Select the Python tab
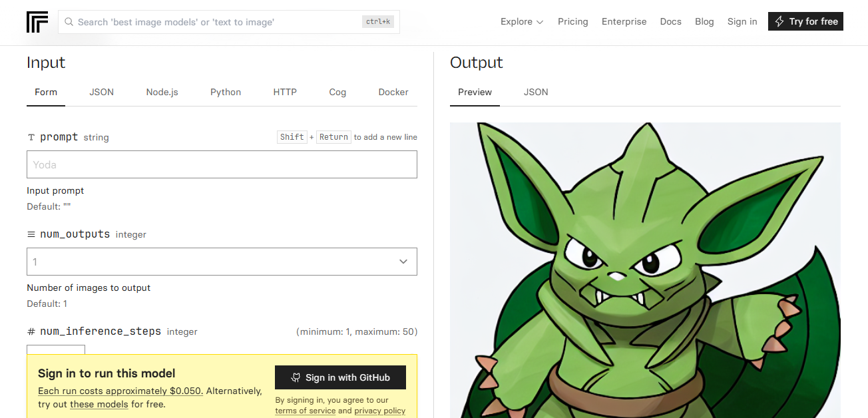 226,92
